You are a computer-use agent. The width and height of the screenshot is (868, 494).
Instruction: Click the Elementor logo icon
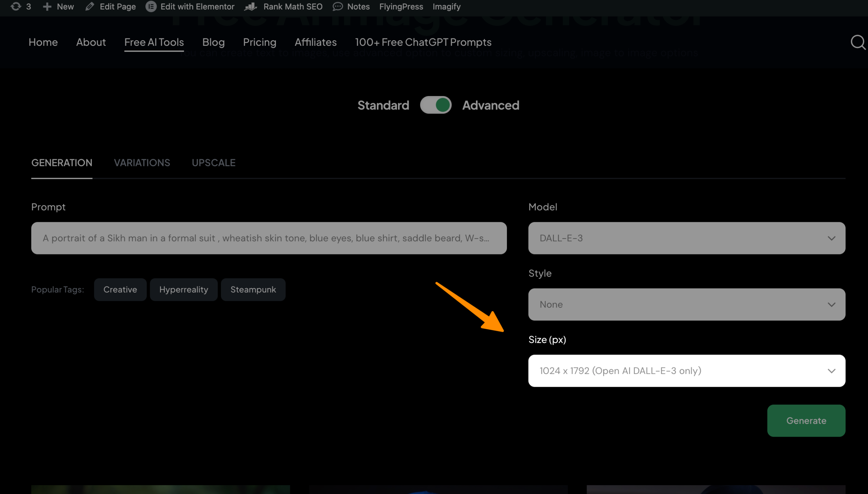[x=151, y=6]
